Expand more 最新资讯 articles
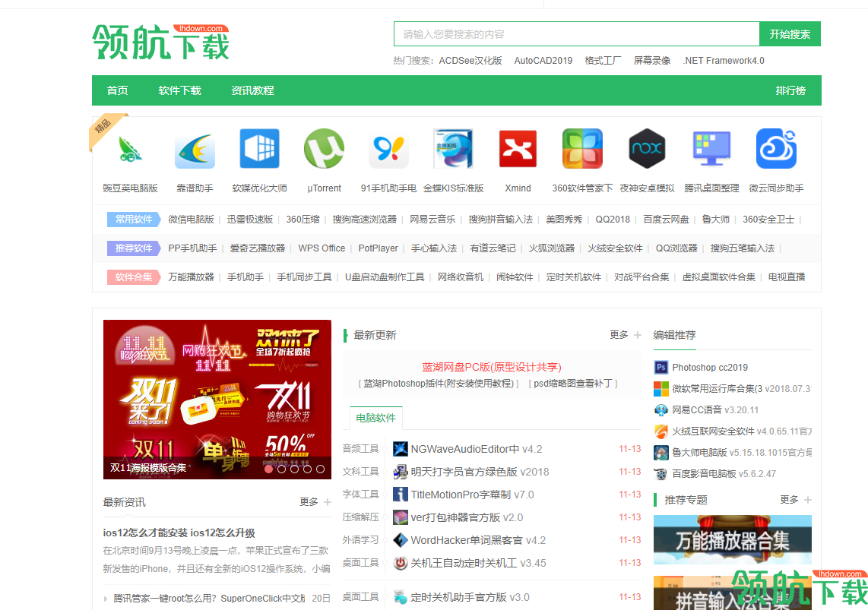This screenshot has height=610, width=868. 315,502
